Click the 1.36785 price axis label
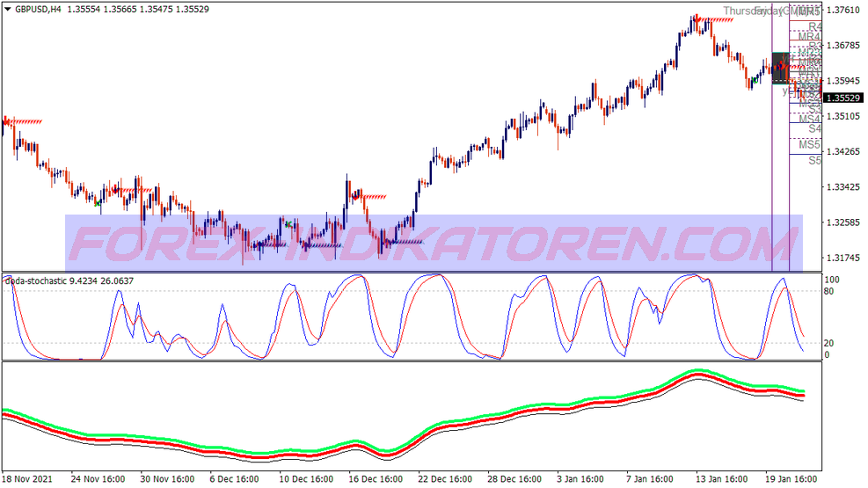 843,46
